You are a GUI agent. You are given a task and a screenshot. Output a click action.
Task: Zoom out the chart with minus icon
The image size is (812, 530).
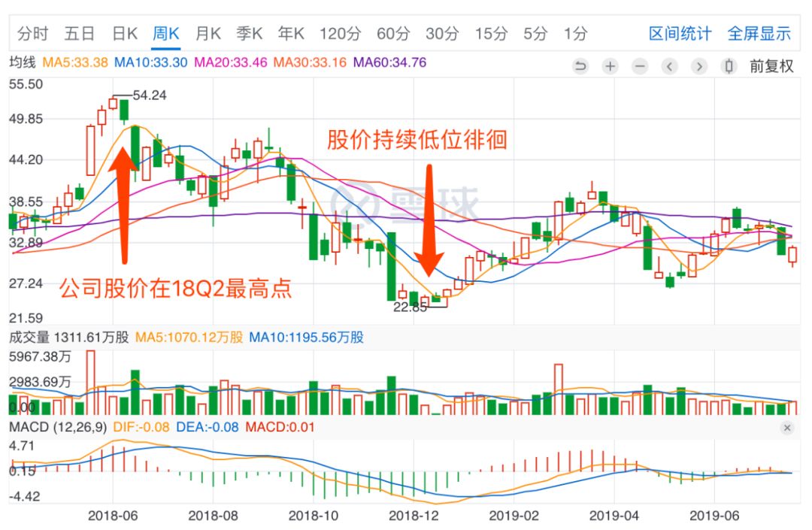click(x=640, y=66)
